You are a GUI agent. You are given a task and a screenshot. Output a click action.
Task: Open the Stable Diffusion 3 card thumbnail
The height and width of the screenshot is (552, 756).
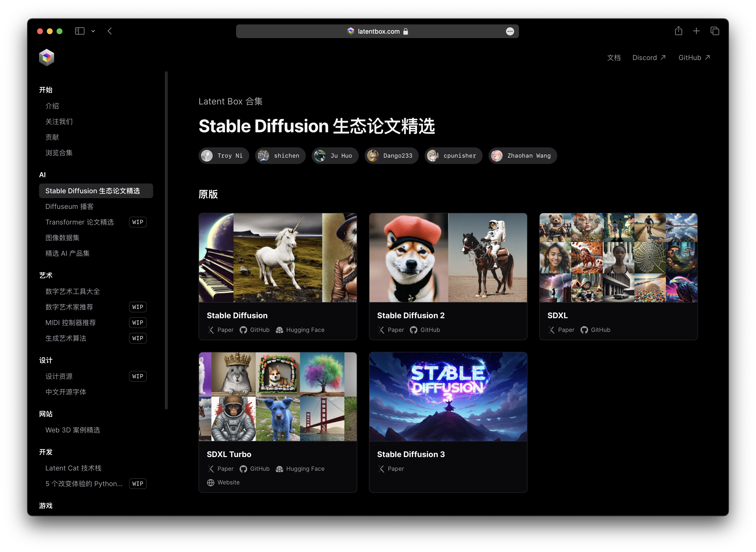click(x=448, y=397)
